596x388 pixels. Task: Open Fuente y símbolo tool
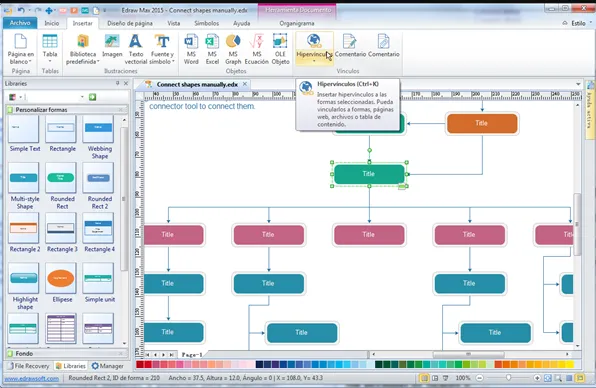coord(162,49)
